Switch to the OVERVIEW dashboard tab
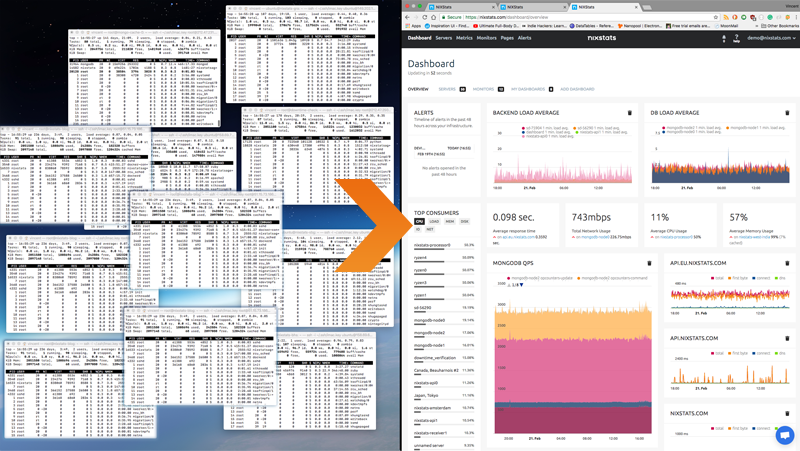The width and height of the screenshot is (800, 451). tap(418, 89)
